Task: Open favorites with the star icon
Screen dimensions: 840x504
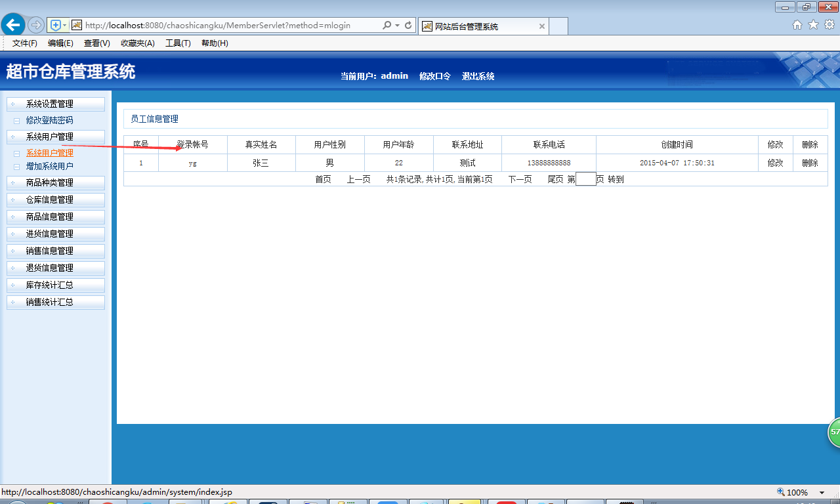Action: [813, 25]
